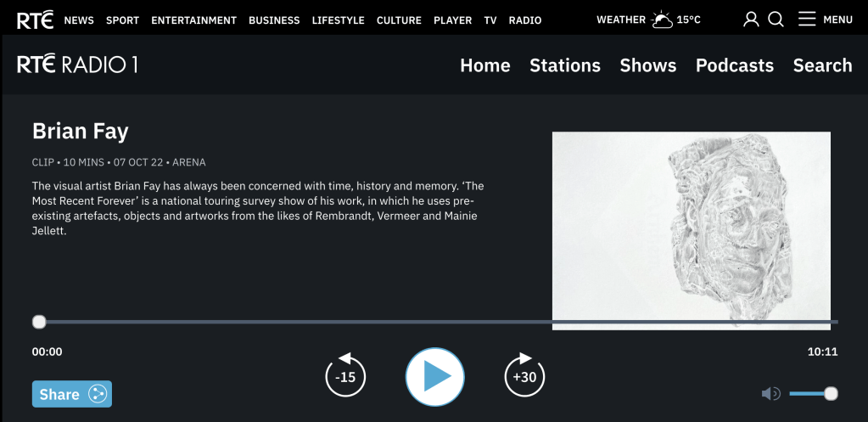Click the RTÉ logo in top bar
This screenshot has width=868, height=422.
[x=35, y=20]
